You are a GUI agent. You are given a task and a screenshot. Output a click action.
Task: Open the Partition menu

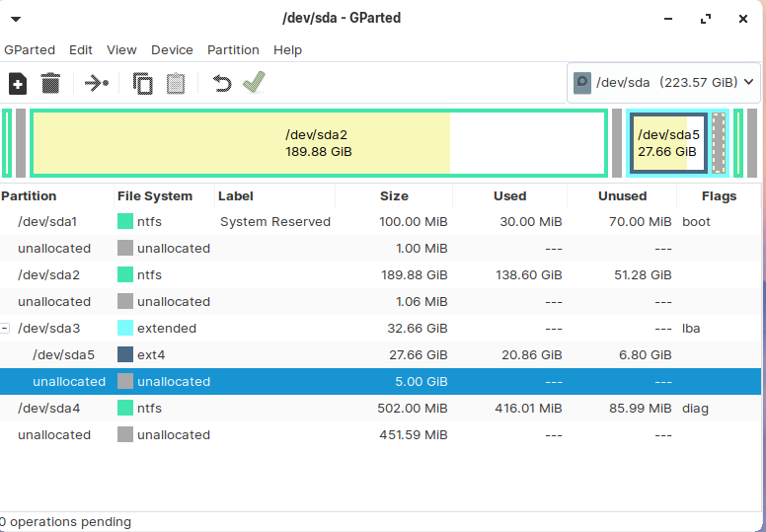tap(233, 49)
